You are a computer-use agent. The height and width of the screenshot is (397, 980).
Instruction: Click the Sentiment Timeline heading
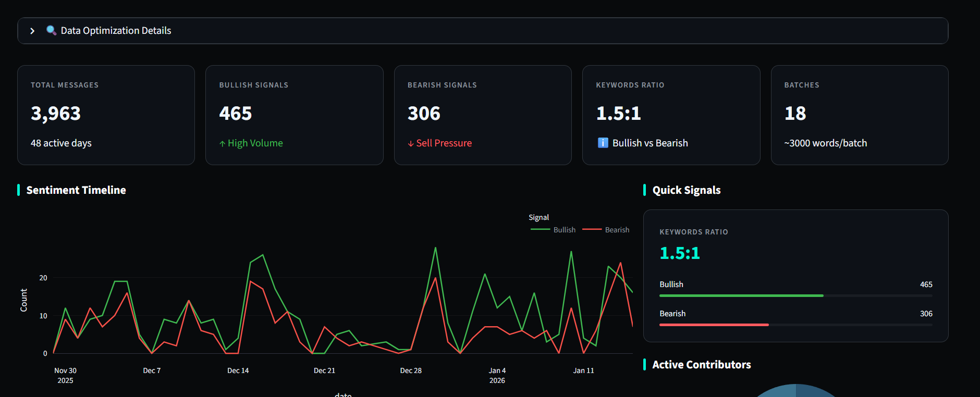pos(76,190)
